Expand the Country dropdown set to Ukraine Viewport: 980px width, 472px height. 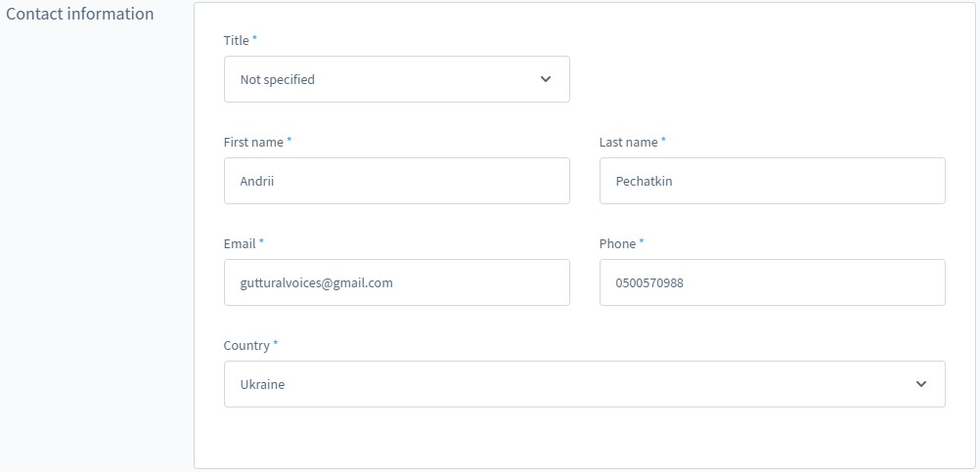pyautogui.click(x=584, y=384)
